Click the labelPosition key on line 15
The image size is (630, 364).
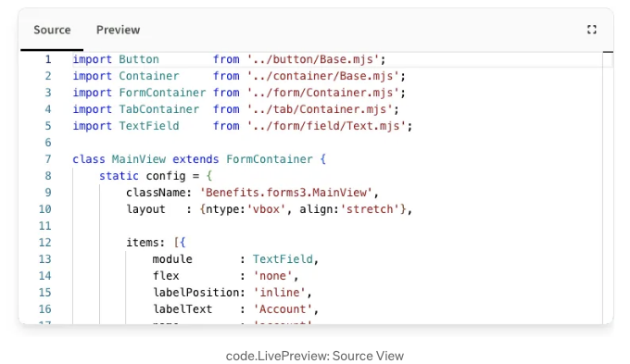[x=196, y=293]
